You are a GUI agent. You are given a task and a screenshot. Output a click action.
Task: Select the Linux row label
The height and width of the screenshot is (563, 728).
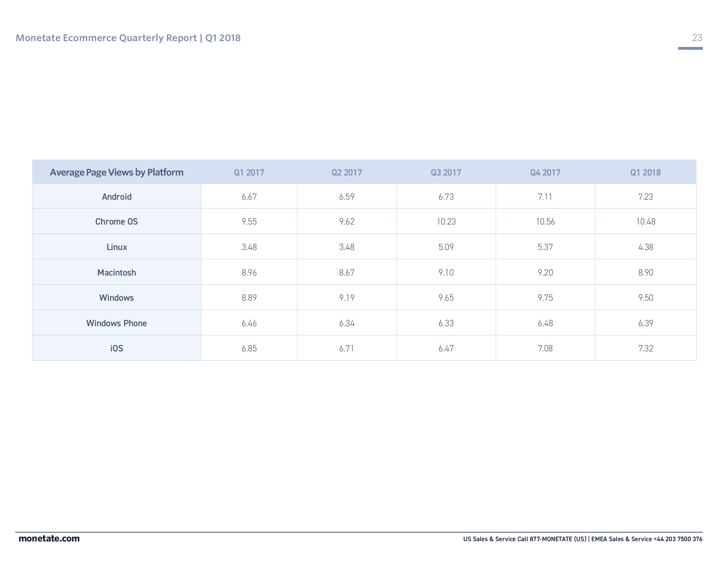tap(116, 247)
